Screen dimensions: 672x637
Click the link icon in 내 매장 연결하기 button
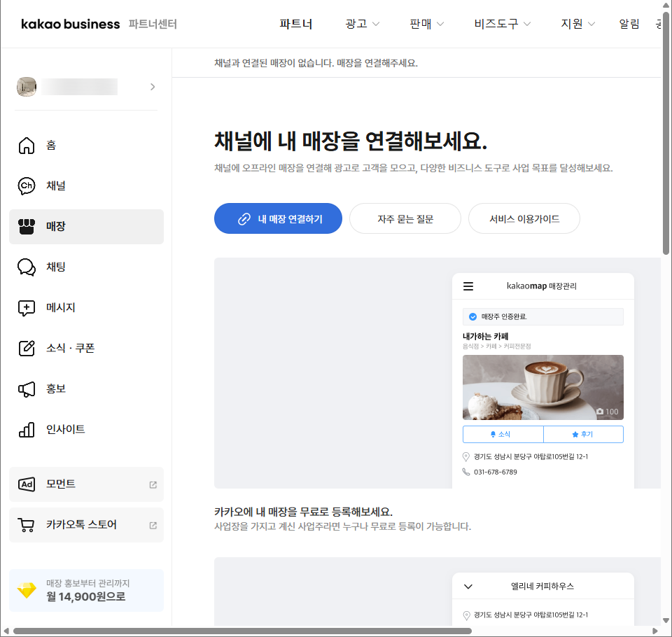(x=244, y=219)
